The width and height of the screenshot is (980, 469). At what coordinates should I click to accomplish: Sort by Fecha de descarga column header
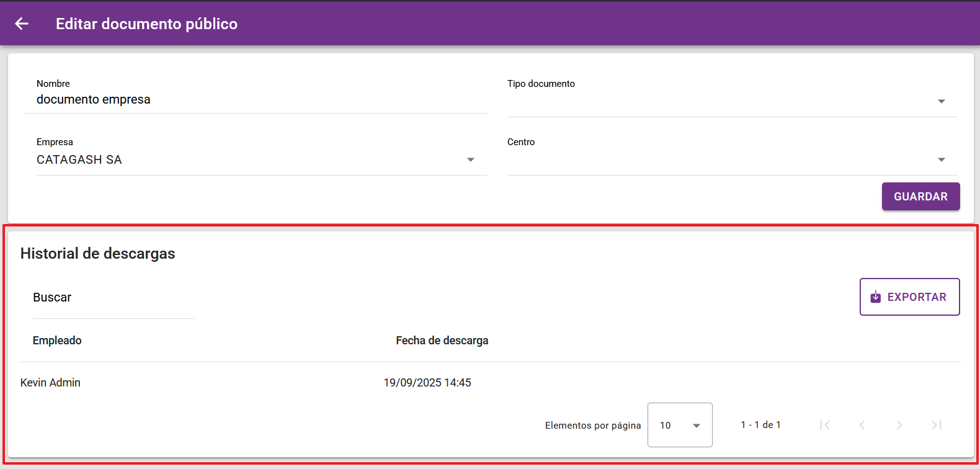pos(442,341)
